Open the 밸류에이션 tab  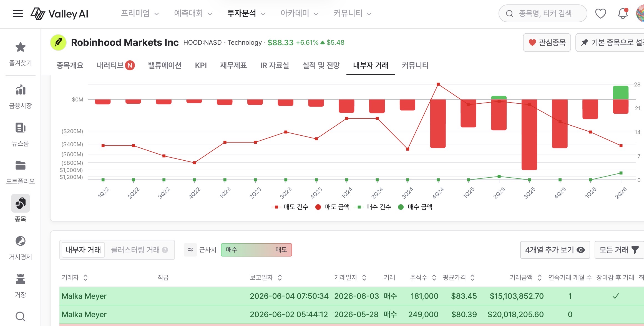click(165, 65)
